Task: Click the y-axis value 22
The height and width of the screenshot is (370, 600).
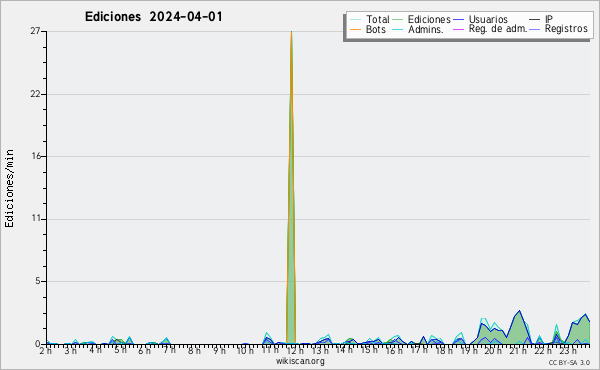Action: click(36, 94)
